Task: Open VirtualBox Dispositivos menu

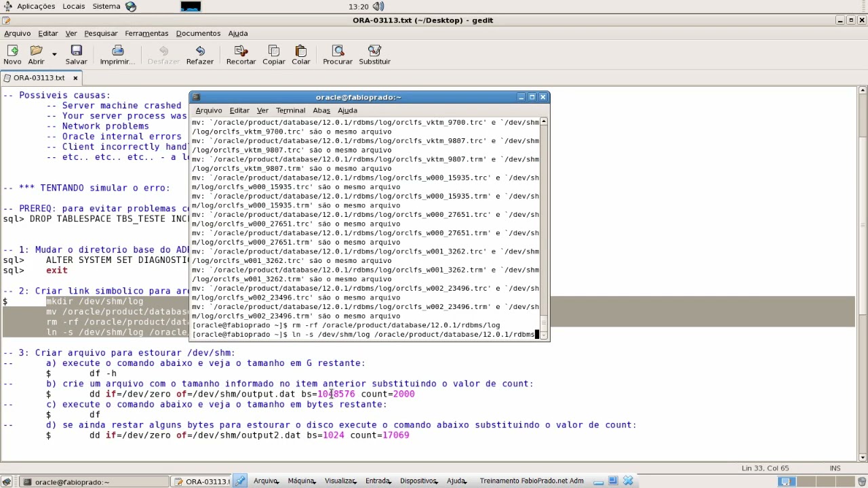Action: tap(418, 481)
